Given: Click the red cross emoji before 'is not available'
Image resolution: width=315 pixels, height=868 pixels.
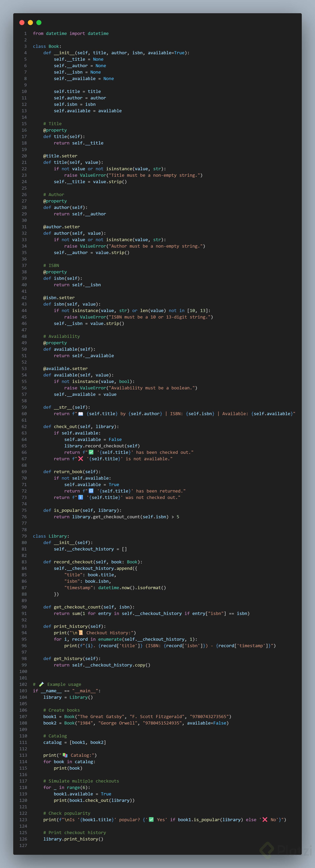Looking at the screenshot, I should (81, 459).
